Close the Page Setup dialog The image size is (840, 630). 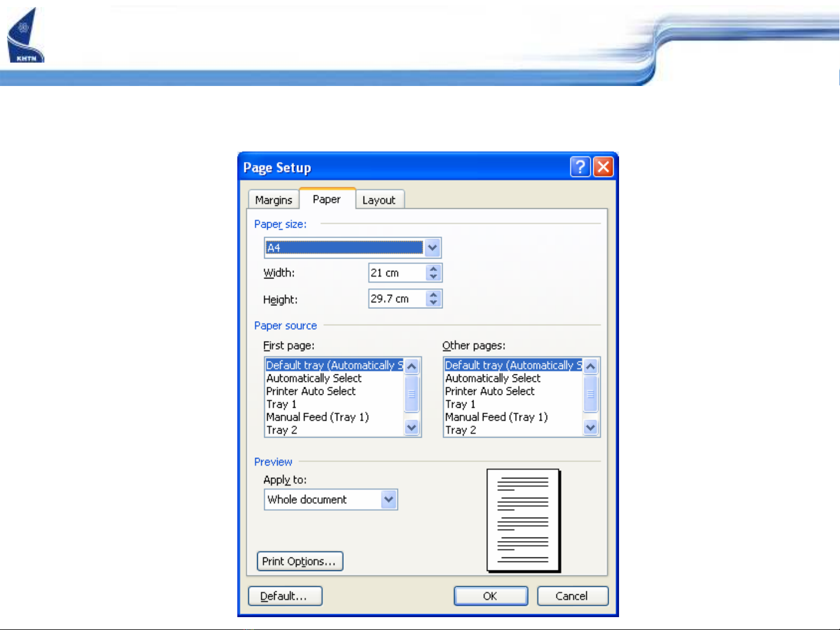(x=603, y=167)
